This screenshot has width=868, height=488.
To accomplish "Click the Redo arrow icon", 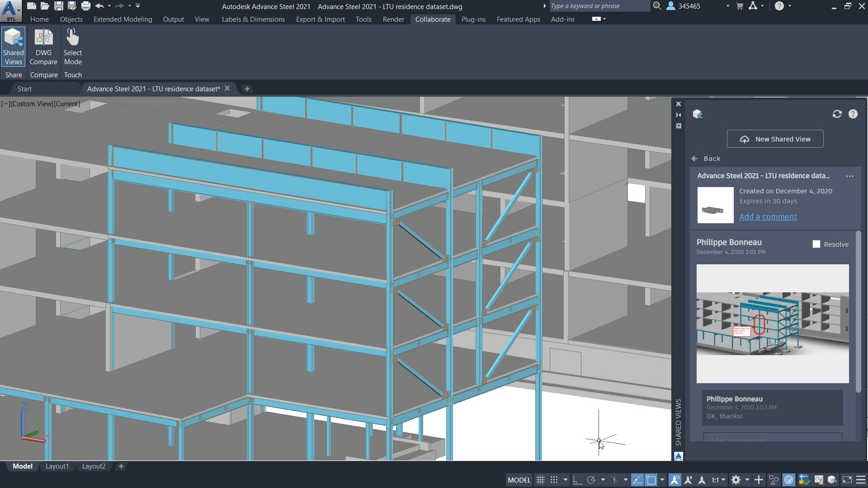I will tap(120, 6).
